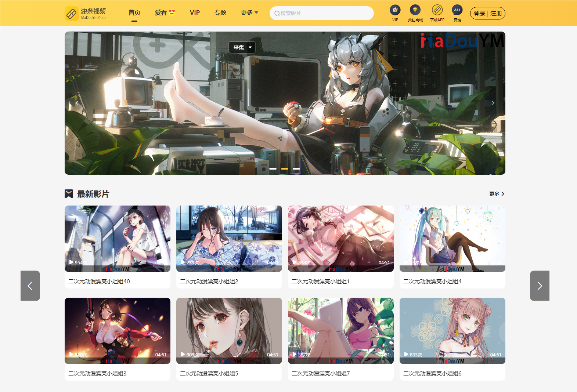Click the large right gray arrow button
Image resolution: width=577 pixels, height=392 pixels.
(x=540, y=286)
